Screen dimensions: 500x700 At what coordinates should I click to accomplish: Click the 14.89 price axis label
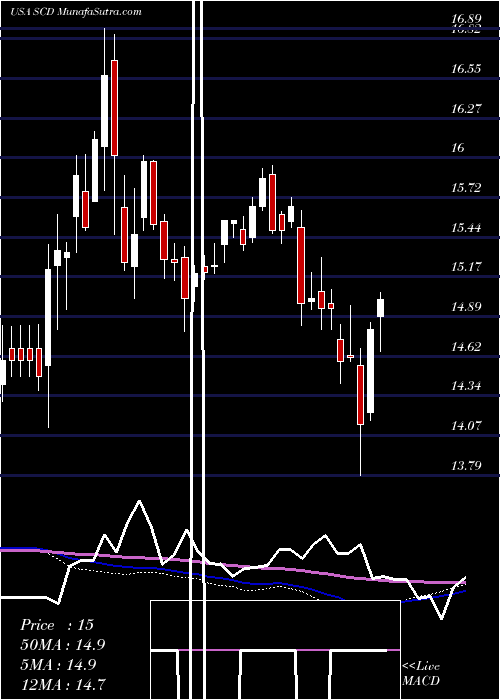pyautogui.click(x=467, y=307)
